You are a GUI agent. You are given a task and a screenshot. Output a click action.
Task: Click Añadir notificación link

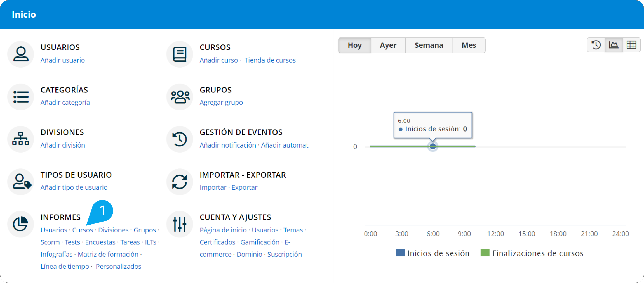(x=228, y=145)
